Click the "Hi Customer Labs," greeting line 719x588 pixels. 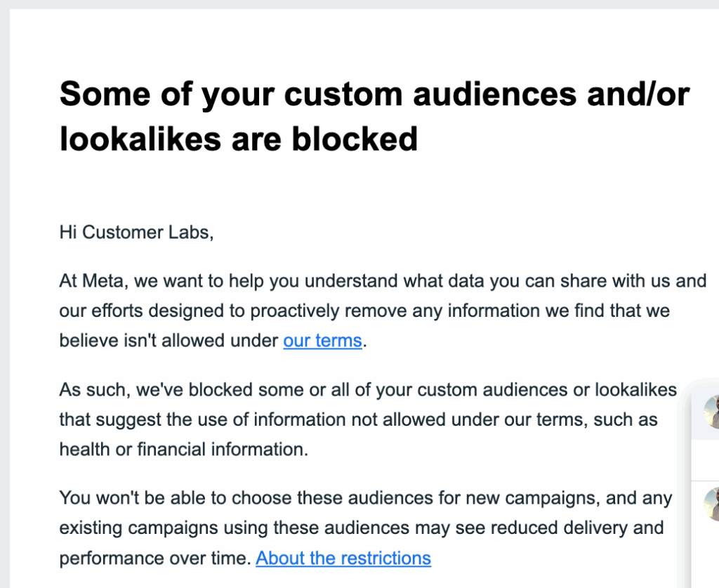coord(136,233)
